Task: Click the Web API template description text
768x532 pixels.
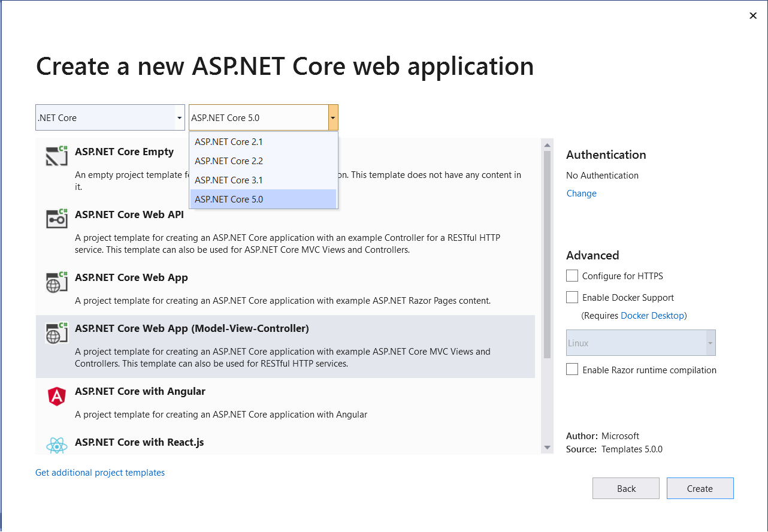Action: pos(288,244)
